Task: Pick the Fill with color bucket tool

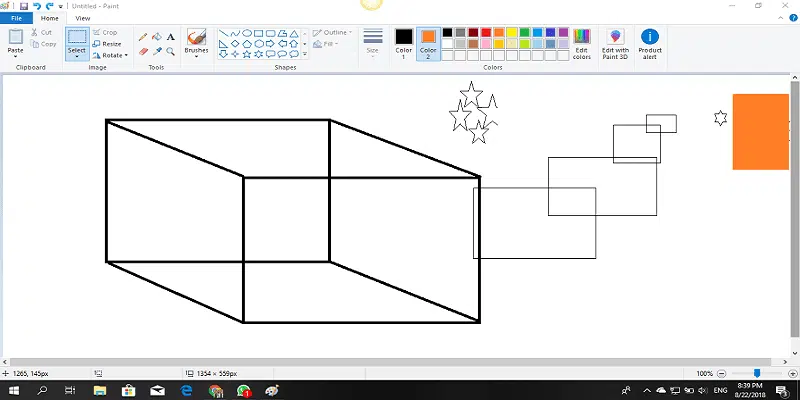Action: pyautogui.click(x=156, y=36)
